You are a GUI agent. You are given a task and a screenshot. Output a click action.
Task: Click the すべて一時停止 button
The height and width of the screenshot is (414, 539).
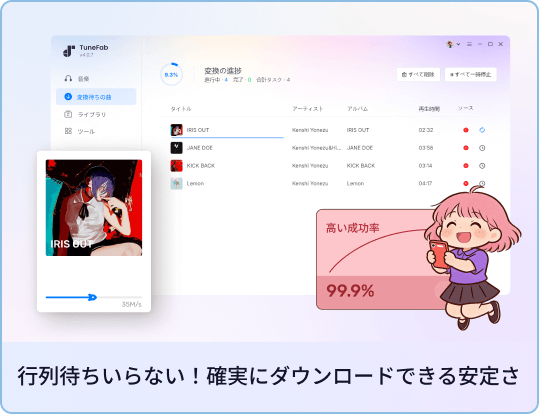471,74
